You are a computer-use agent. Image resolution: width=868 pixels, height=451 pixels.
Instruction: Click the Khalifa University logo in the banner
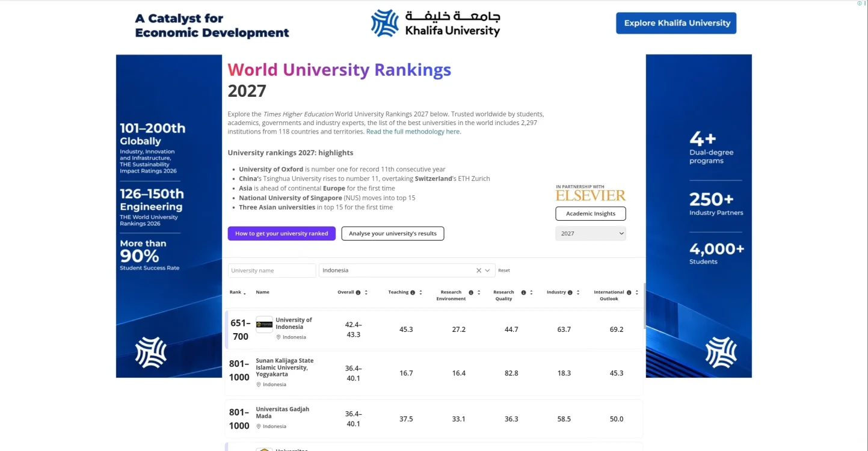pos(436,23)
